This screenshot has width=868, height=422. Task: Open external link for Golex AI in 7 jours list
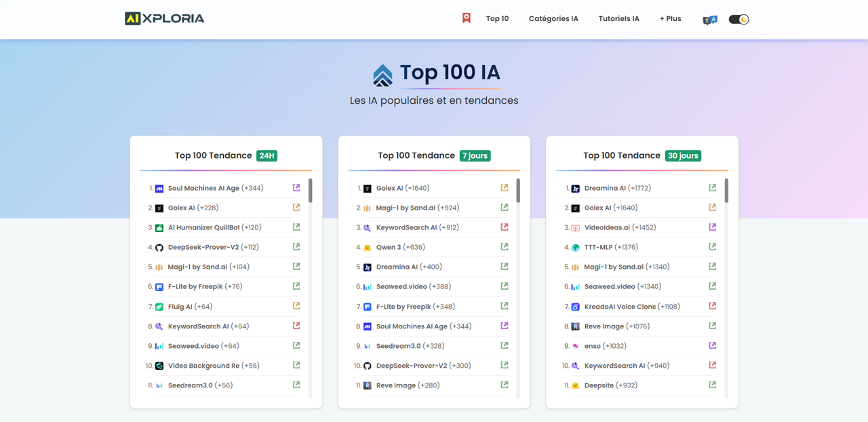pyautogui.click(x=505, y=188)
